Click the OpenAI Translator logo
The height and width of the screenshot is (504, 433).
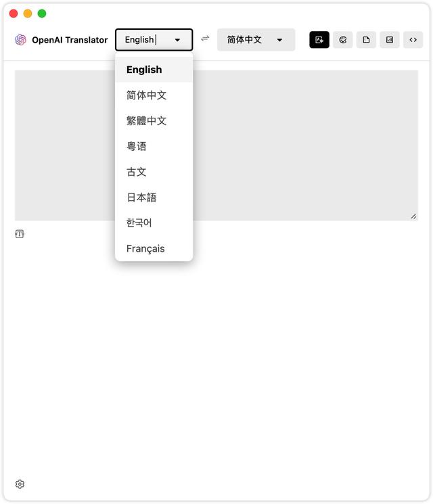coord(21,40)
